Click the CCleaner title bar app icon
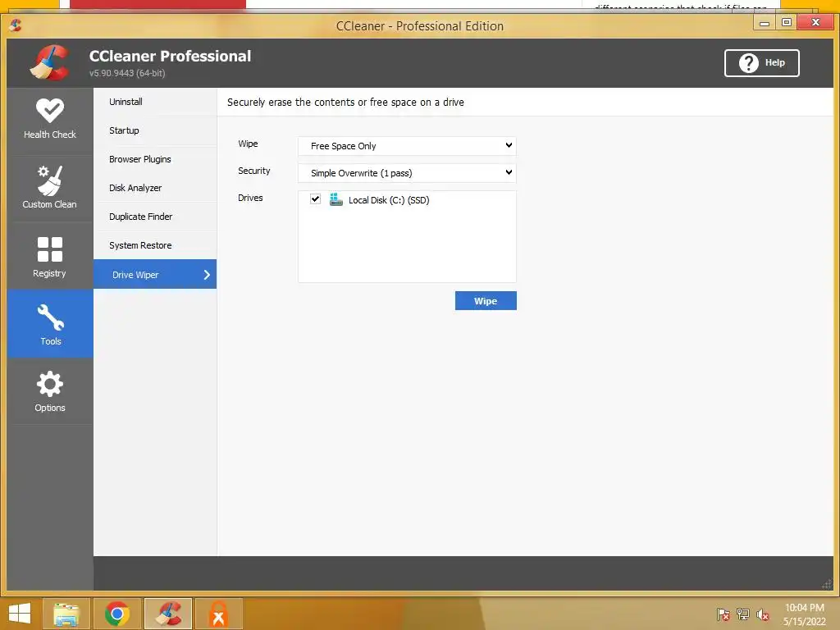Image resolution: width=840 pixels, height=630 pixels. coord(15,25)
